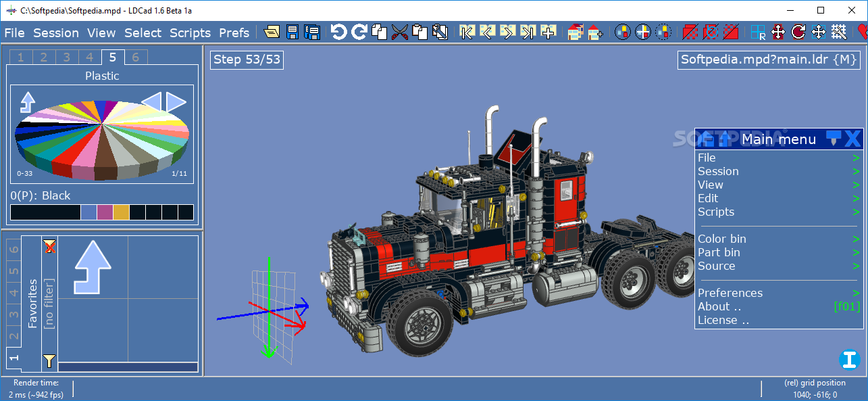
Task: Undo the last edit
Action: tap(339, 32)
